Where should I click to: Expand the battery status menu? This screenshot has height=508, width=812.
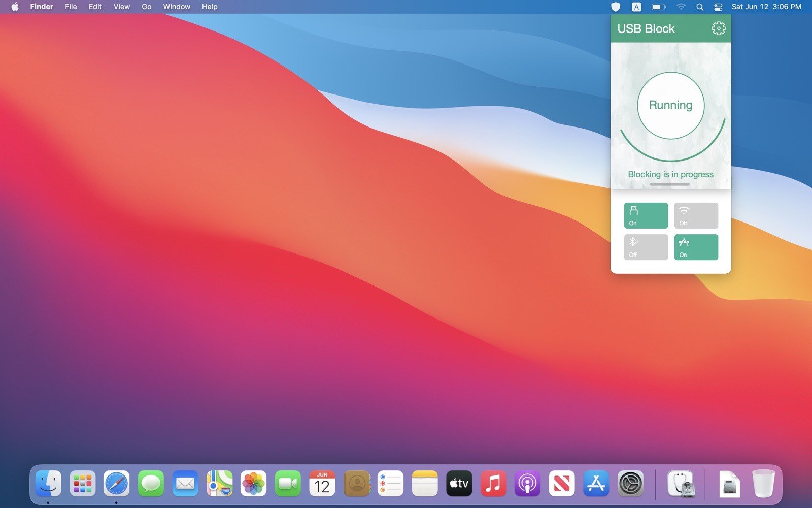point(658,7)
